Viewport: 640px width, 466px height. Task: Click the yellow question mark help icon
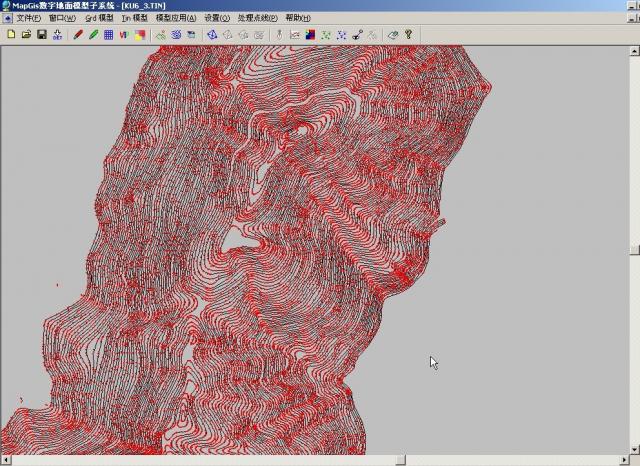click(x=409, y=34)
